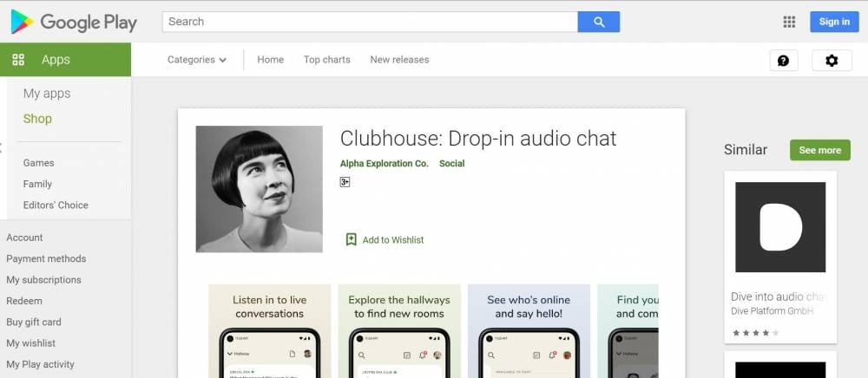Image resolution: width=868 pixels, height=378 pixels.
Task: Open the Google apps grid icon
Action: [789, 22]
